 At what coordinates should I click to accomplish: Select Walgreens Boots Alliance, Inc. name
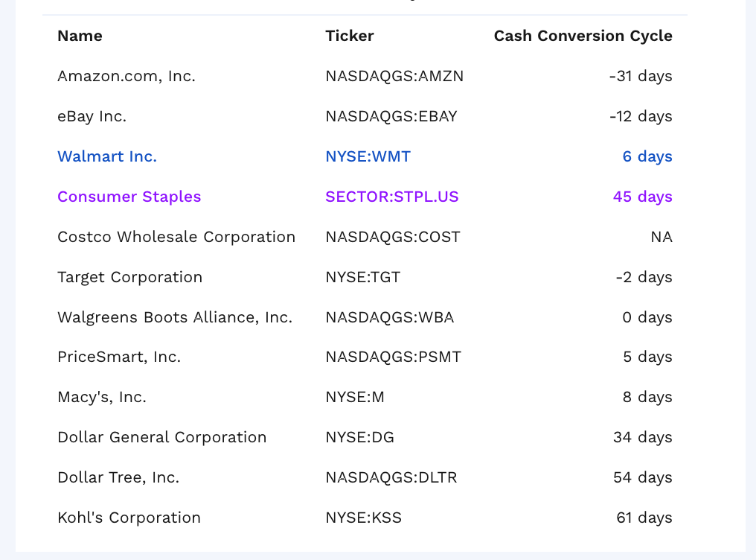coord(175,317)
